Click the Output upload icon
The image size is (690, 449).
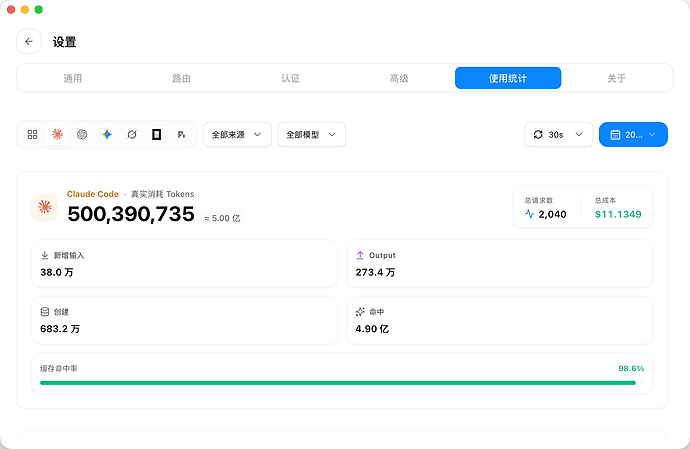click(360, 255)
